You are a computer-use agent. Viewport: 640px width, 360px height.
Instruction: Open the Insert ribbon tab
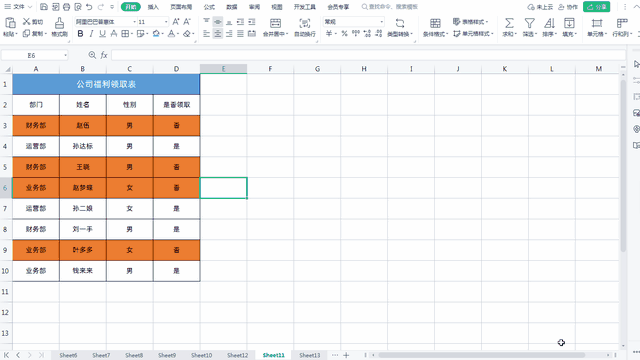pyautogui.click(x=153, y=7)
